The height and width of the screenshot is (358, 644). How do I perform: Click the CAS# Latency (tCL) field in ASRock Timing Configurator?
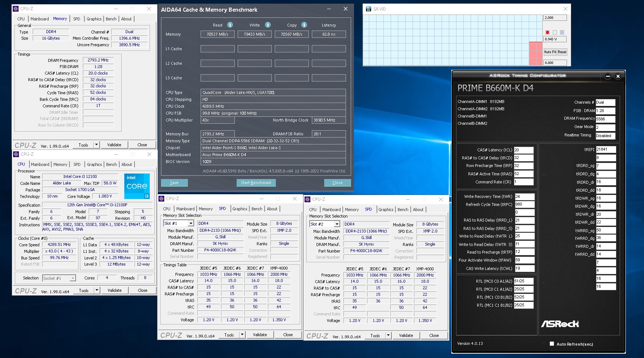(524, 150)
